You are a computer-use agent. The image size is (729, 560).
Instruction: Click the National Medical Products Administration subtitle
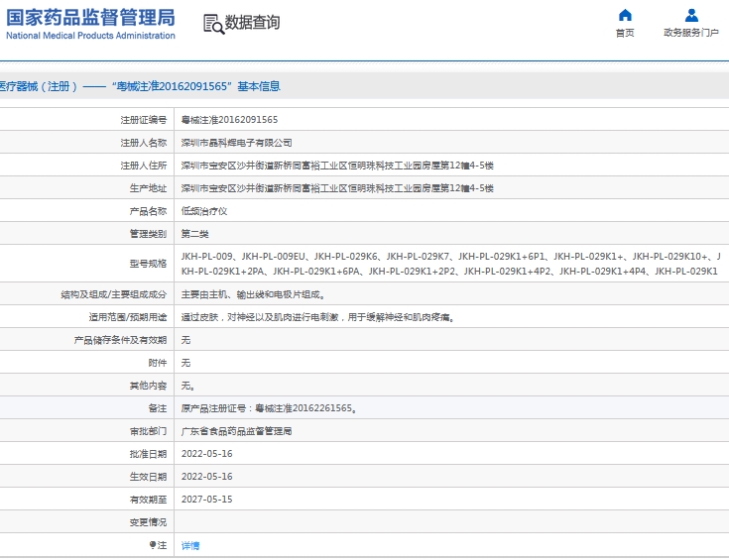click(90, 36)
